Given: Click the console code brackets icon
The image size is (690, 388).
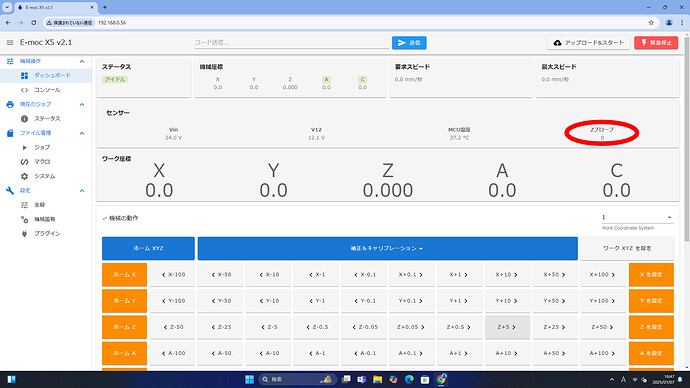Looking at the screenshot, I should pos(24,90).
